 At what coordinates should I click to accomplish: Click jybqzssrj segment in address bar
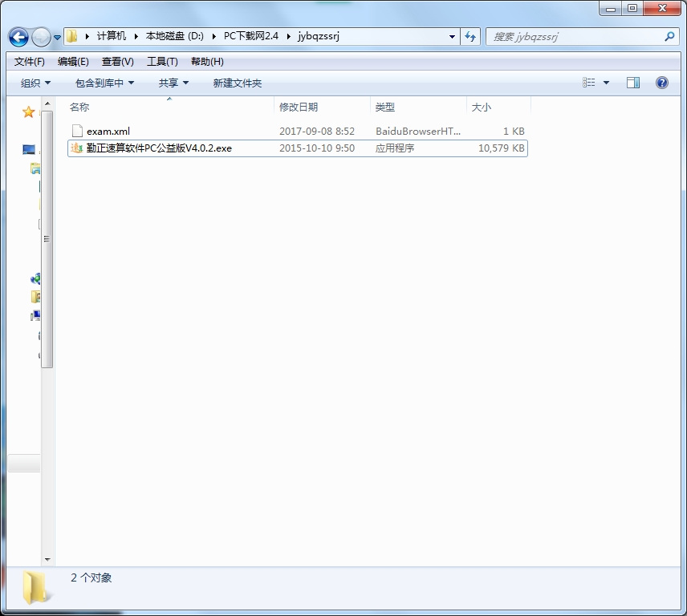pos(319,36)
